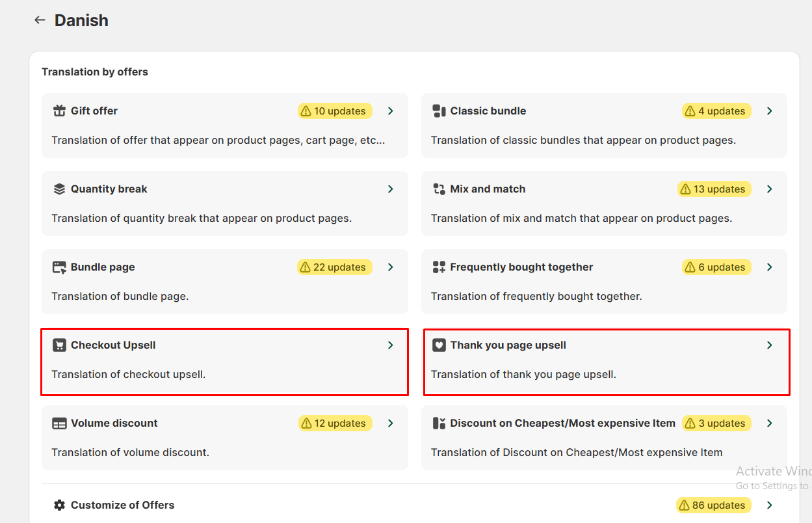Click the 22 updates badge on Bundle page
The width and height of the screenshot is (812, 523).
coord(334,267)
